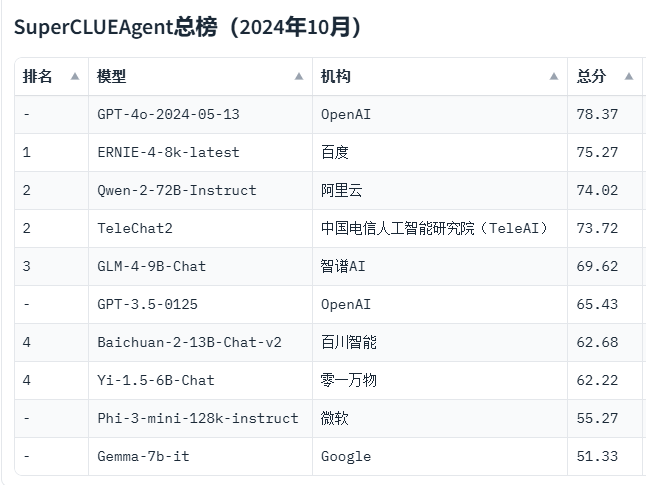Sort by the 排名 column arrow
This screenshot has width=646, height=485.
coord(75,76)
